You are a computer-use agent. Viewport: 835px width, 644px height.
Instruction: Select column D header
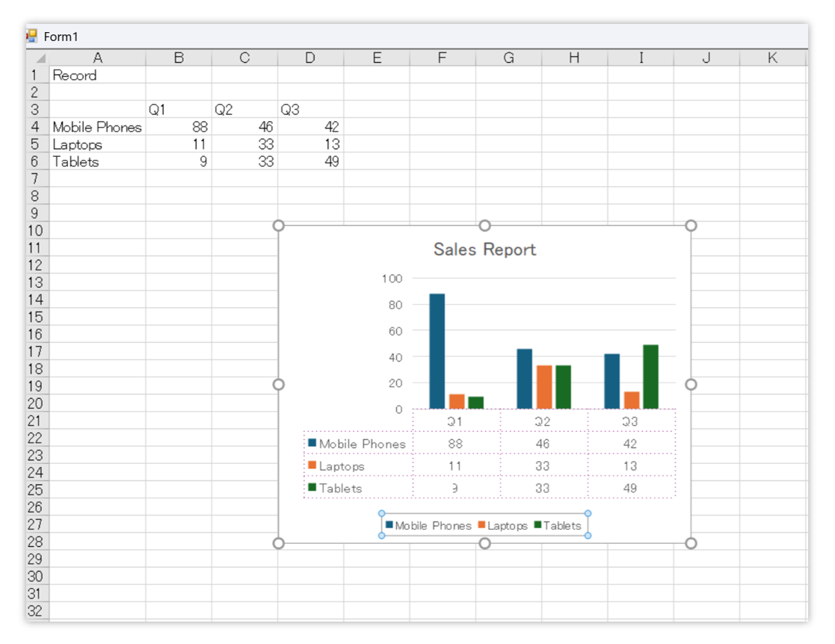310,58
